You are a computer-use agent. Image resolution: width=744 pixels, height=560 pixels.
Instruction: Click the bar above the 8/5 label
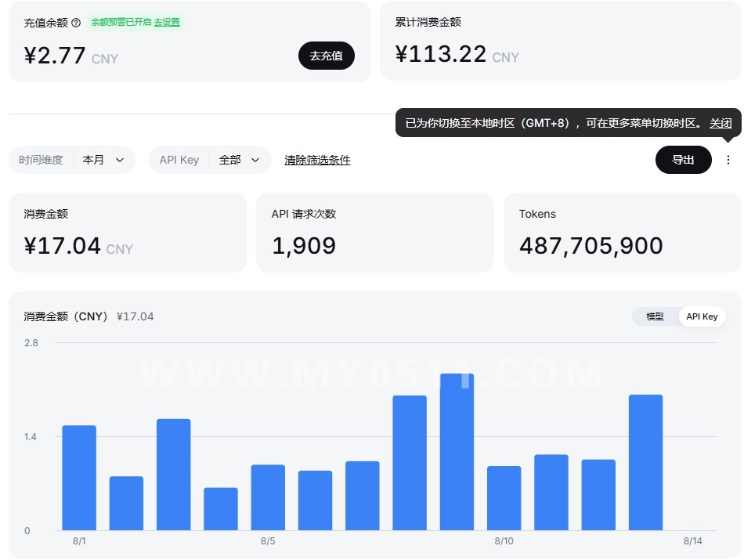(x=268, y=497)
